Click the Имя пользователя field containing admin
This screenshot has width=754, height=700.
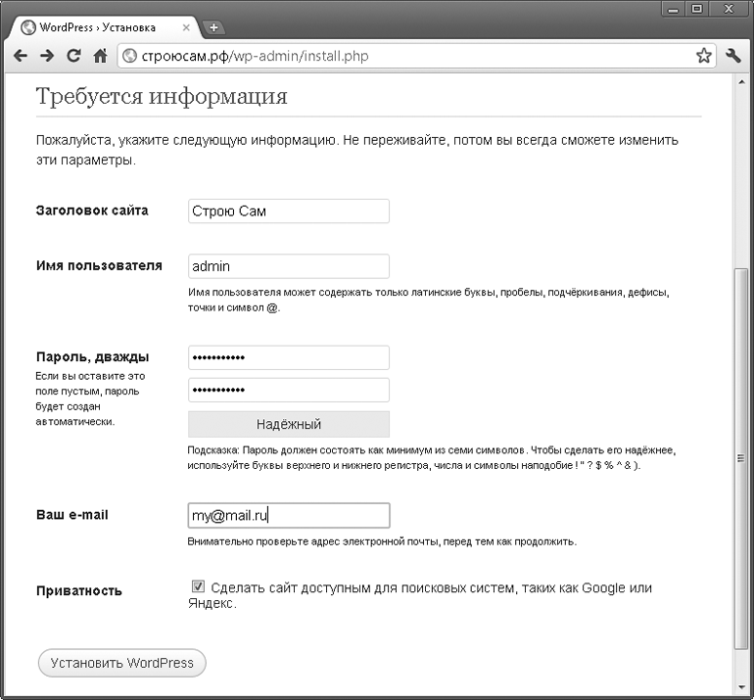click(289, 266)
